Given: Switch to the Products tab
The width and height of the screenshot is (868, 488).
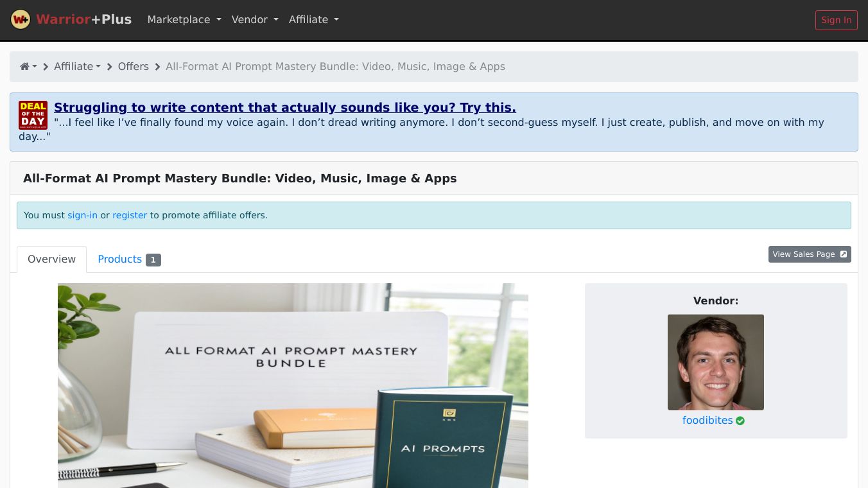Looking at the screenshot, I should pos(120,259).
